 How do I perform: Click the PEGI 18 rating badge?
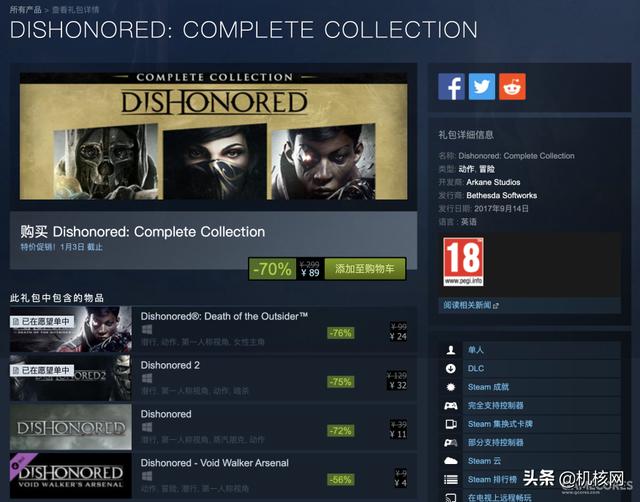463,262
